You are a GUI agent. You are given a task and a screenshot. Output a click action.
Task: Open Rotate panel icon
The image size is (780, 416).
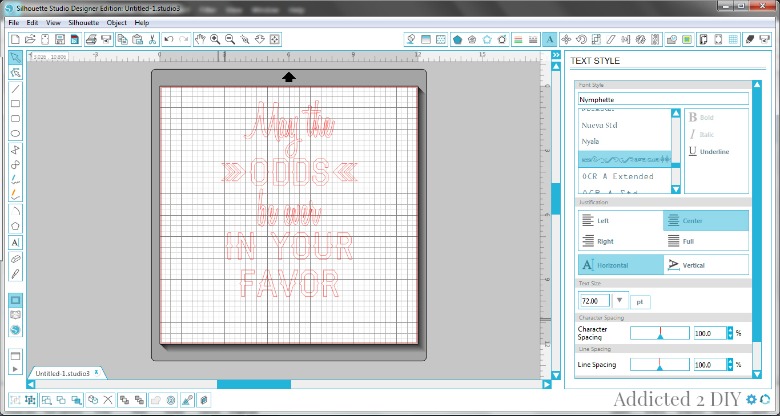coord(581,40)
